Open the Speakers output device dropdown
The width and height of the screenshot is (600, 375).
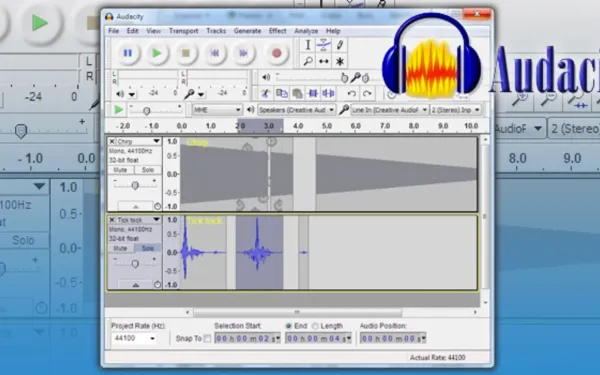coord(297,110)
